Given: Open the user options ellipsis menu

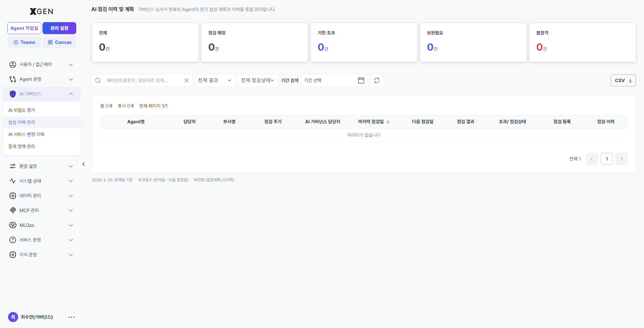Looking at the screenshot, I should pos(71,317).
